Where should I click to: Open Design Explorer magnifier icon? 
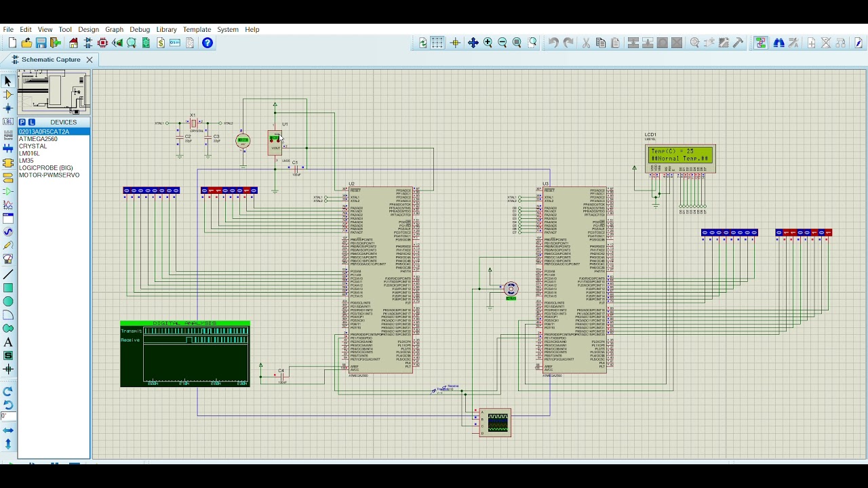click(x=132, y=43)
